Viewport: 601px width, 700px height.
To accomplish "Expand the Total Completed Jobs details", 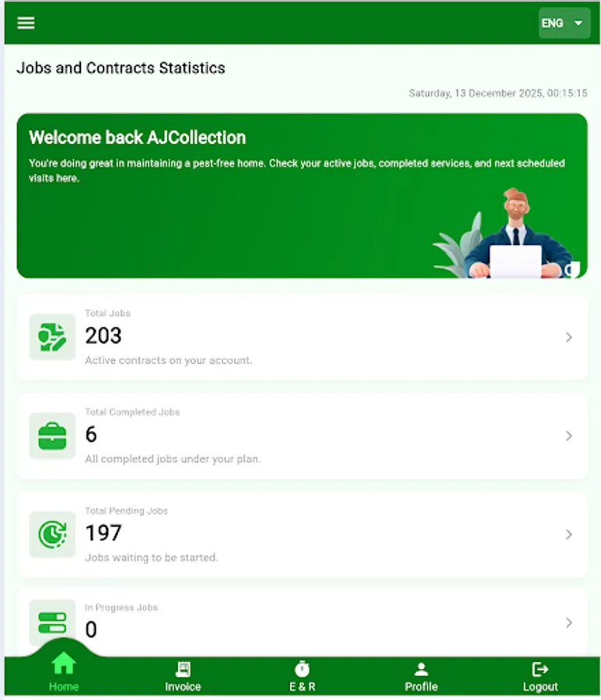I will pyautogui.click(x=568, y=436).
